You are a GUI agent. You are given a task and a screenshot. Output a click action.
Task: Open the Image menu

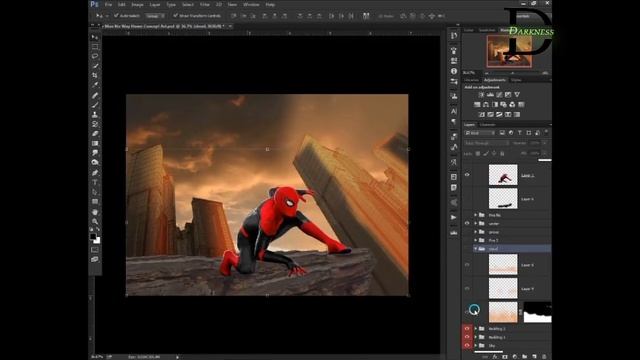(137, 4)
